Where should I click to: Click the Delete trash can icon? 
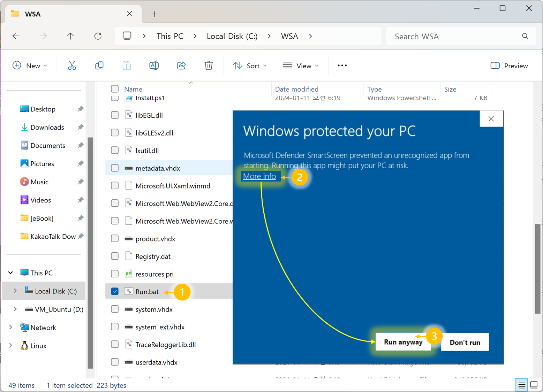click(x=209, y=66)
